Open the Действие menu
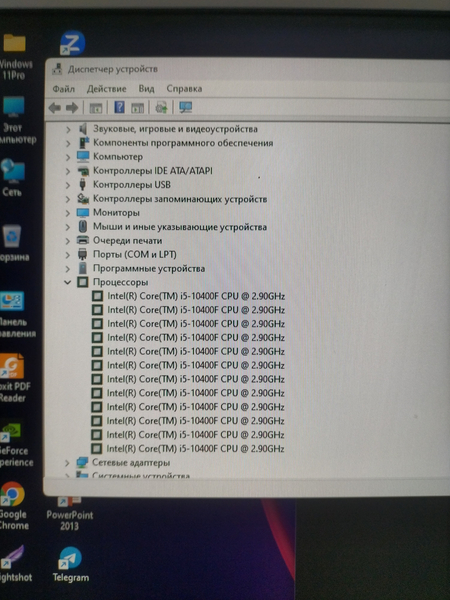The image size is (450, 600). 106,89
